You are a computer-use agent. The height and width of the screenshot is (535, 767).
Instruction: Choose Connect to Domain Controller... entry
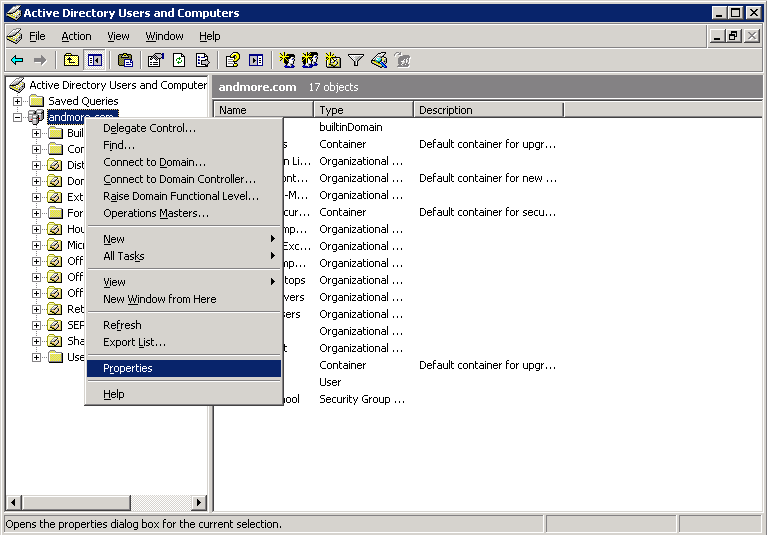pyautogui.click(x=184, y=179)
